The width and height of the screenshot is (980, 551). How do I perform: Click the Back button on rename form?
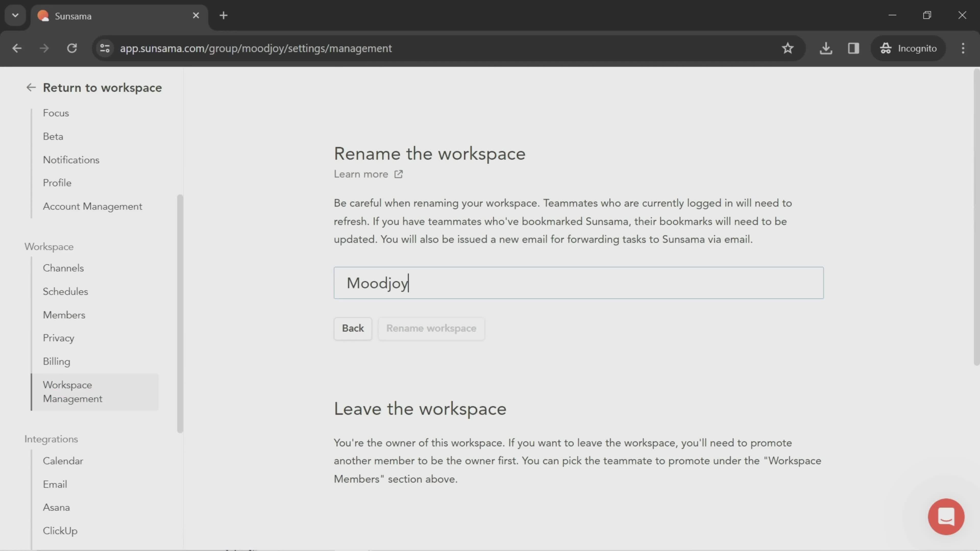pos(353,328)
